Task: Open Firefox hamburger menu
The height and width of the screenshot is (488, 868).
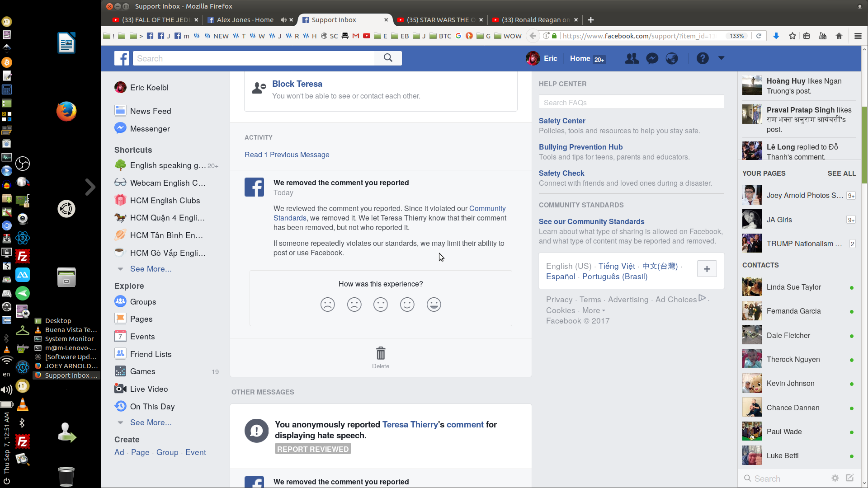Action: pyautogui.click(x=858, y=36)
